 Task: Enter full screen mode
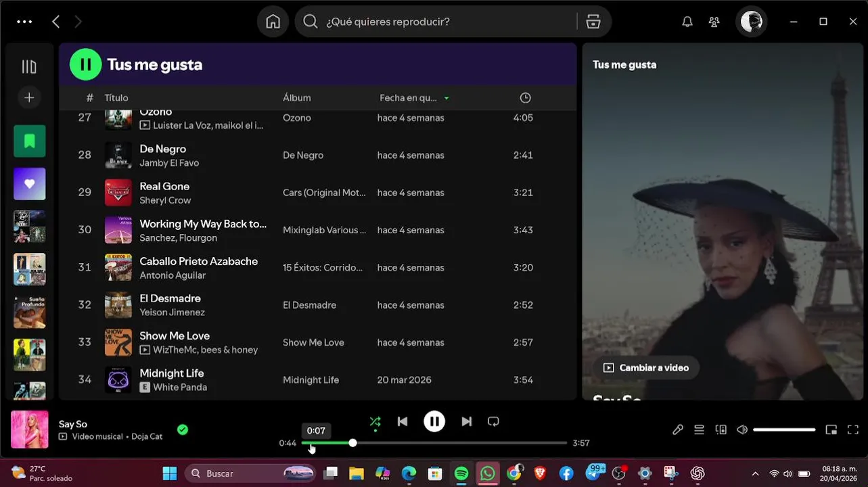(853, 430)
